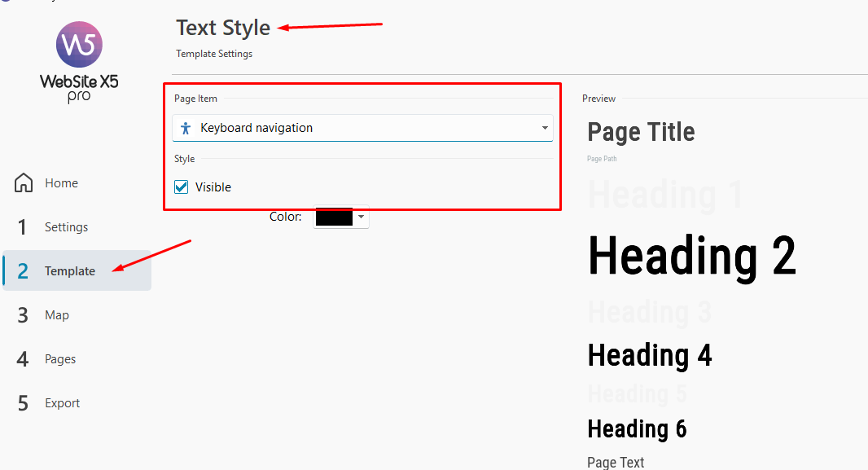Open step 3 Map
The width and height of the screenshot is (868, 470).
click(77, 315)
